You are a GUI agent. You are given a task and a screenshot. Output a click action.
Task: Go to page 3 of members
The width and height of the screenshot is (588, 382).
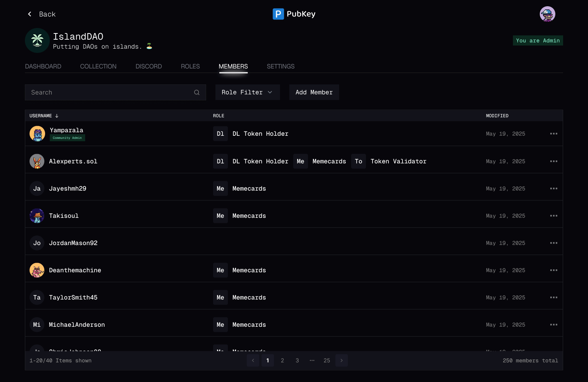[x=297, y=361]
